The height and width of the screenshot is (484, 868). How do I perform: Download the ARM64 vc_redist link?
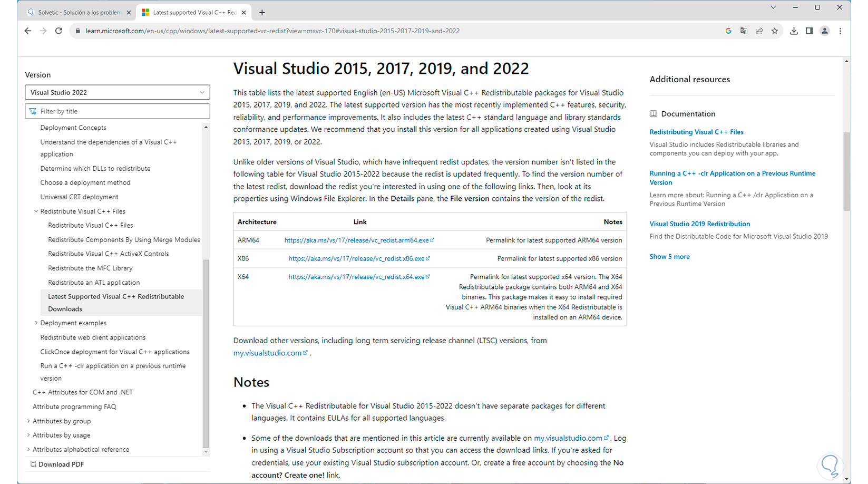(359, 240)
